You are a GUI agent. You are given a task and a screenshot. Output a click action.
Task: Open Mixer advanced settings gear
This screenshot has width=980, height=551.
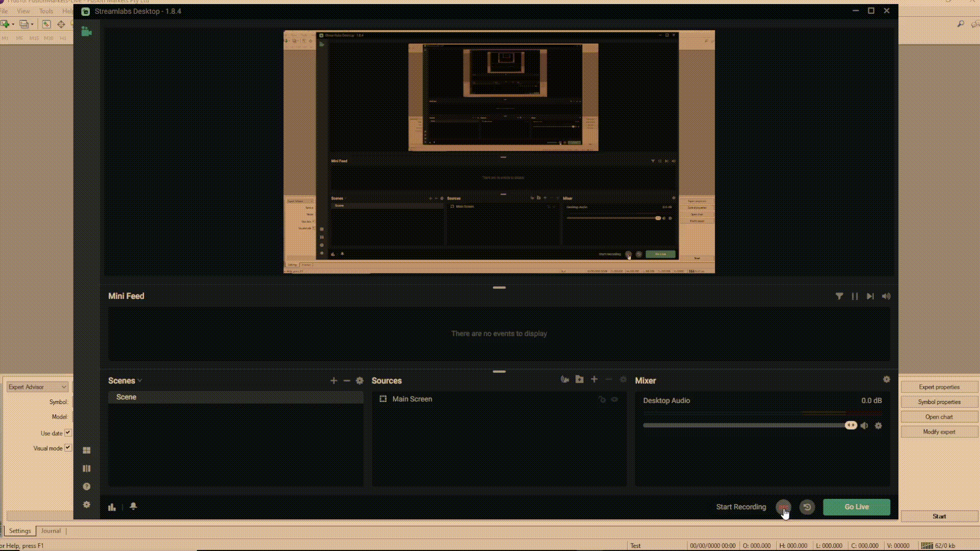coord(887,380)
